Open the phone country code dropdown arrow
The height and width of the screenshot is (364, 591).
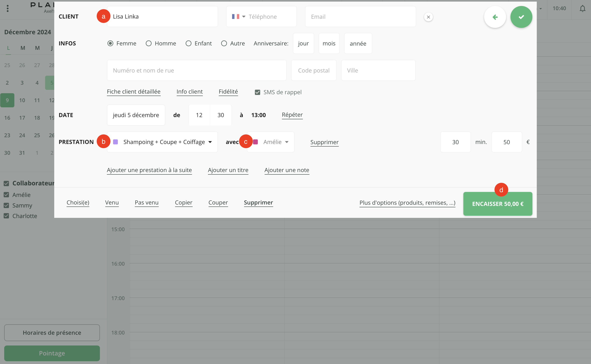244,17
